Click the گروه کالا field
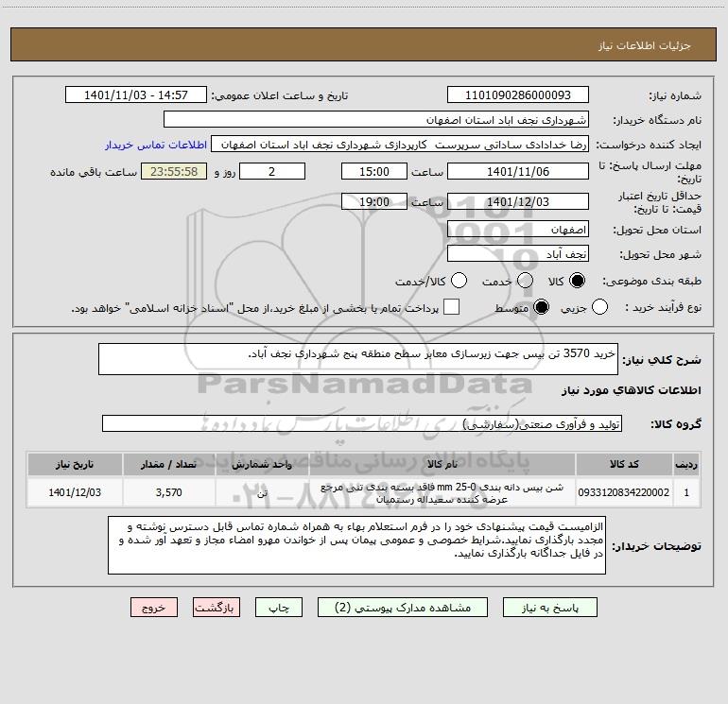The image size is (728, 704). 362,423
